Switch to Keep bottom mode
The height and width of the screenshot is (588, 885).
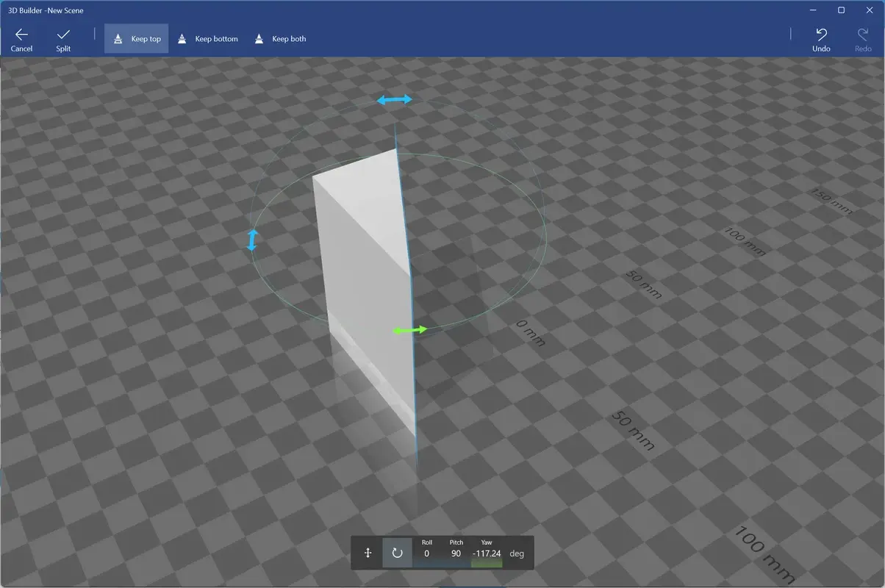(x=208, y=38)
